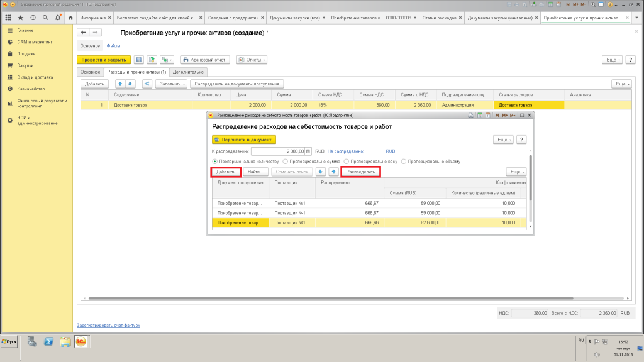Select Пропорционально объему radio option
Screen dimensions: 644x362
pyautogui.click(x=404, y=162)
